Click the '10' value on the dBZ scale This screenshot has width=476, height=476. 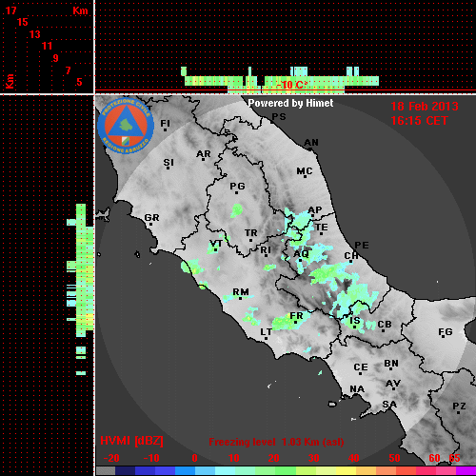pos(234,458)
